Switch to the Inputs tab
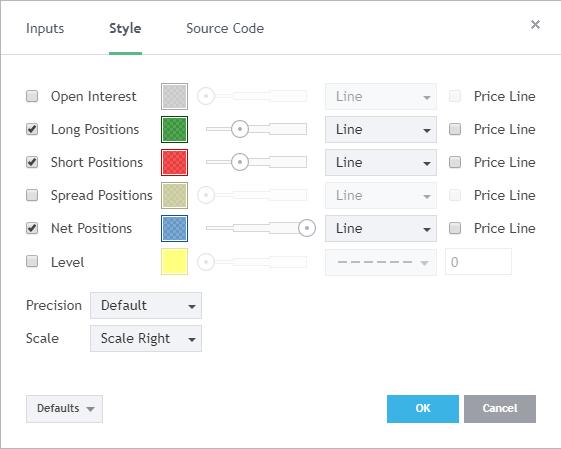The height and width of the screenshot is (449, 561). point(45,29)
